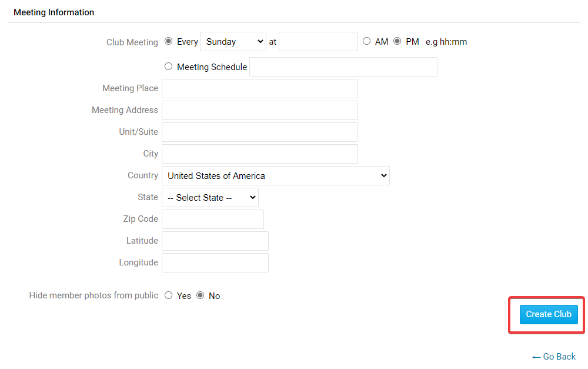Click into the Meeting Address field
Image resolution: width=588 pixels, height=369 pixels.
[x=260, y=110]
